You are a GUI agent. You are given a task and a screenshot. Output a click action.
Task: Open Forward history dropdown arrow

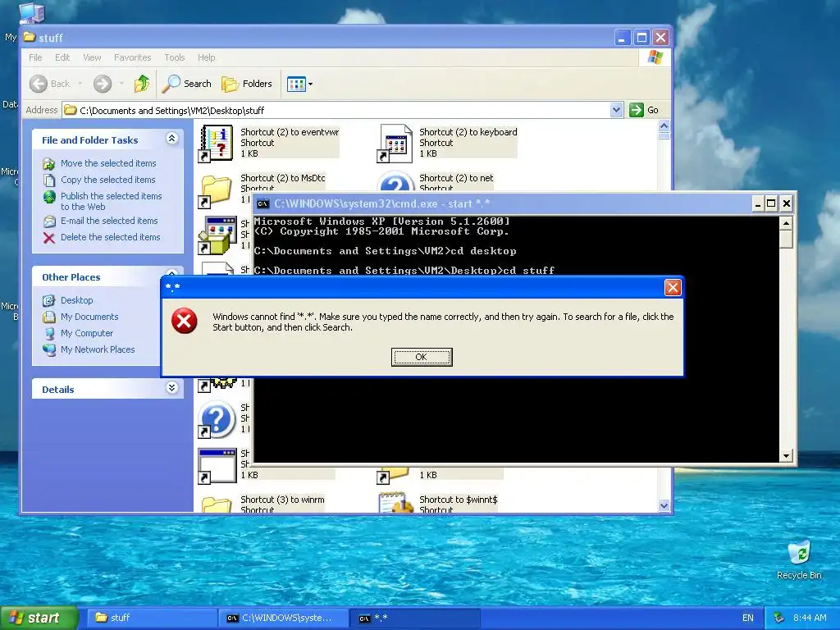coord(121,84)
